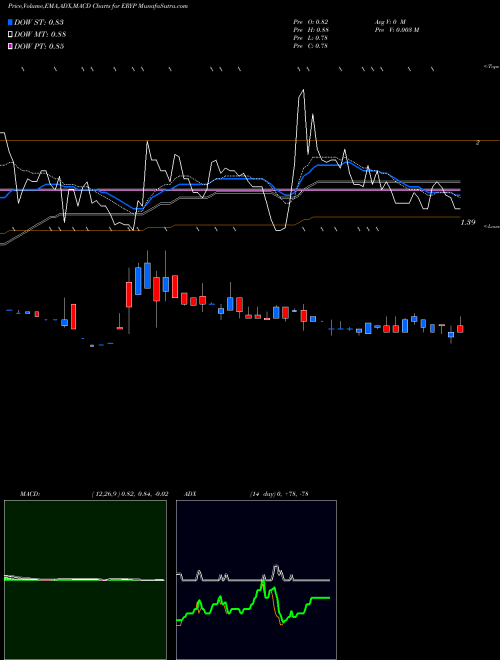Click the '1.39' lower level label
Screen dimensions: 500x660
point(468,222)
